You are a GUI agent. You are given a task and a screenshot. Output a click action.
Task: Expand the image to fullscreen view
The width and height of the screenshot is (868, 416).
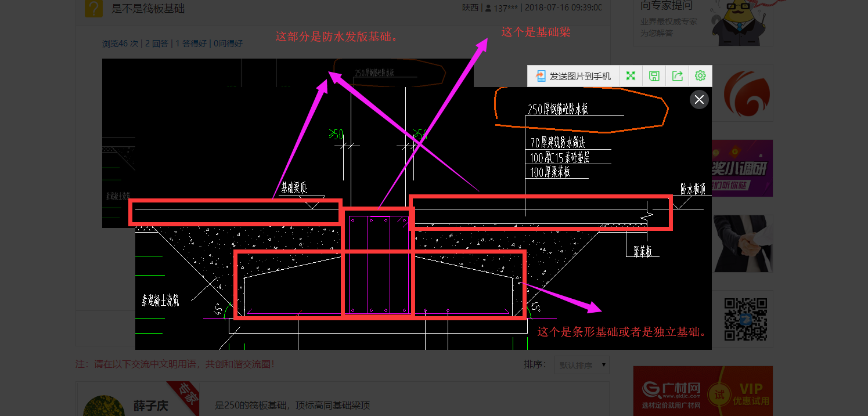(x=631, y=76)
